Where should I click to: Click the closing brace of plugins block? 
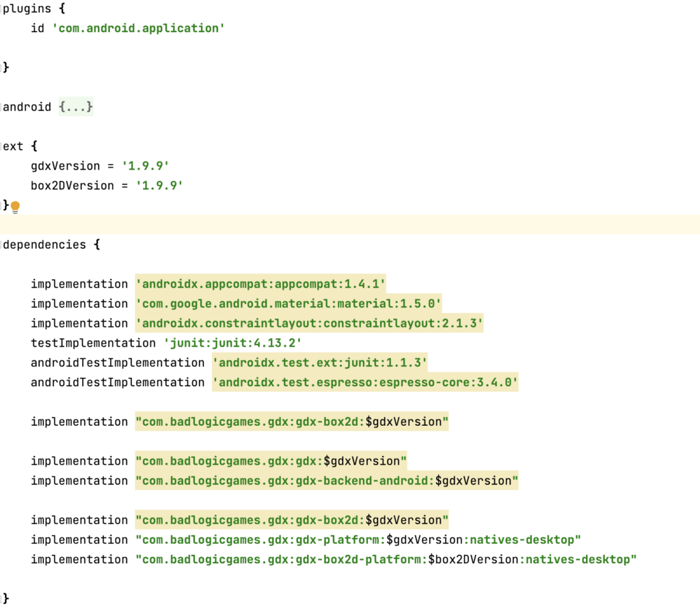click(5, 68)
